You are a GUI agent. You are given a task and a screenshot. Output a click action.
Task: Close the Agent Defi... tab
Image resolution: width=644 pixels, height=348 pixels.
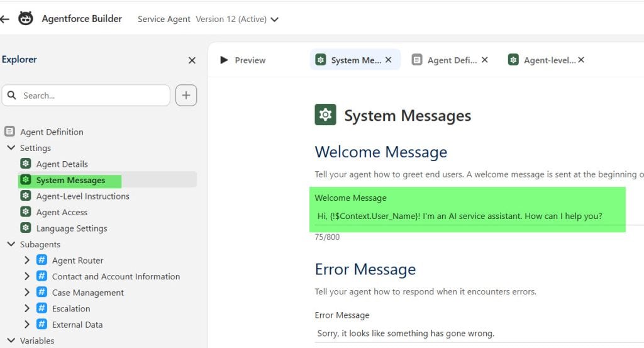(485, 60)
